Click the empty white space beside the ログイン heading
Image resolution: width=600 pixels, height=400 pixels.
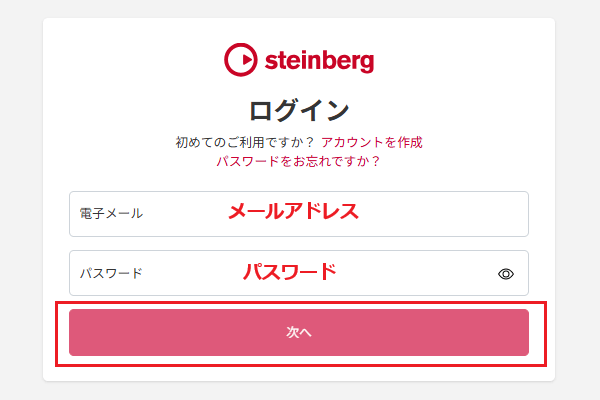pos(450,109)
